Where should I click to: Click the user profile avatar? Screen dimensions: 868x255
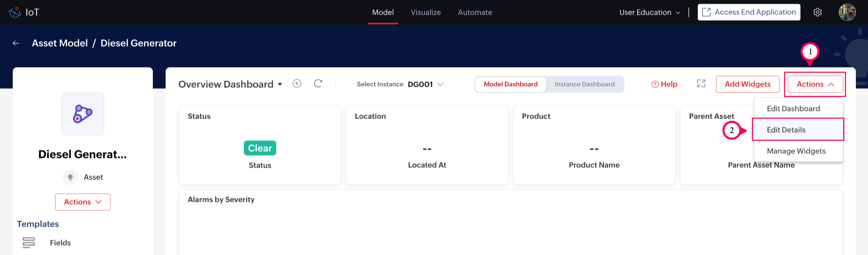point(846,12)
